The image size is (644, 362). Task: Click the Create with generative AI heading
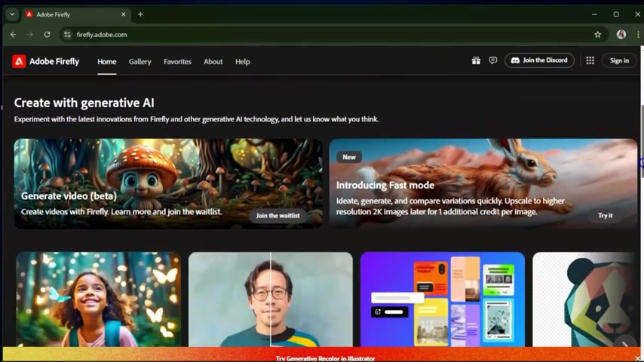84,103
